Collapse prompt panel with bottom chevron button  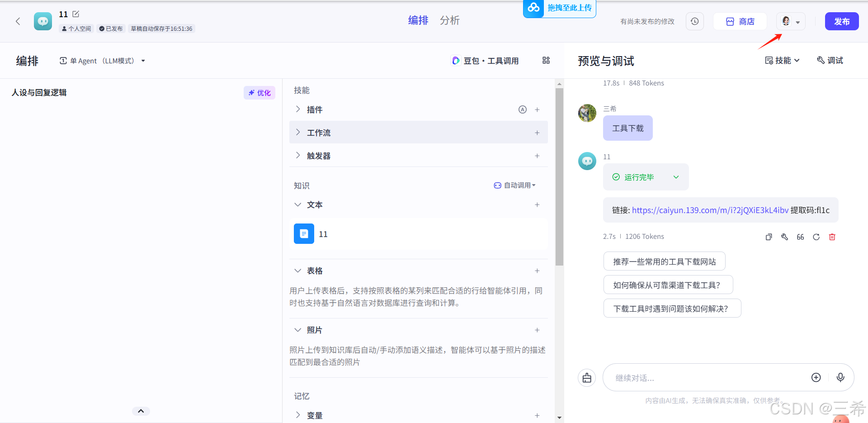pos(141,411)
